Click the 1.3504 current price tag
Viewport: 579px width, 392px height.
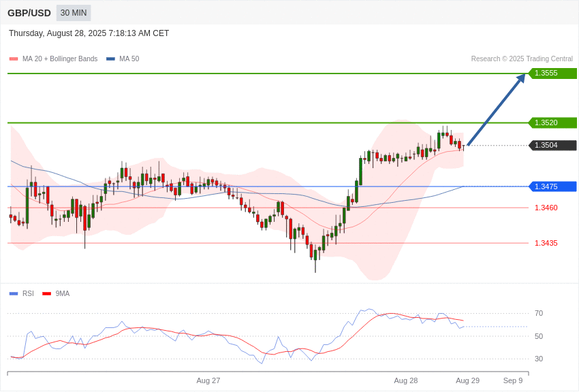point(553,145)
